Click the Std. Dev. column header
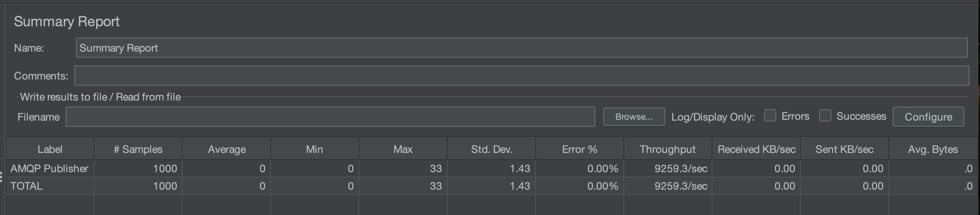The height and width of the screenshot is (215, 980). tap(491, 149)
